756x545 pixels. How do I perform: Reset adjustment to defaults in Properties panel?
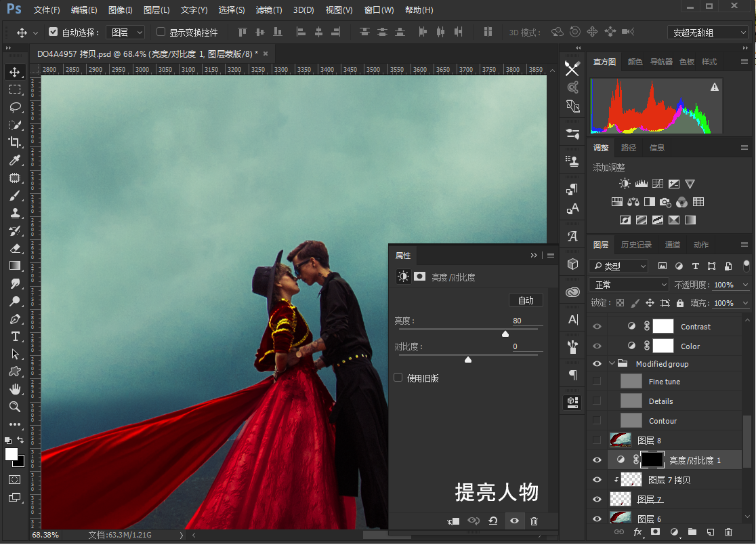[x=492, y=521]
